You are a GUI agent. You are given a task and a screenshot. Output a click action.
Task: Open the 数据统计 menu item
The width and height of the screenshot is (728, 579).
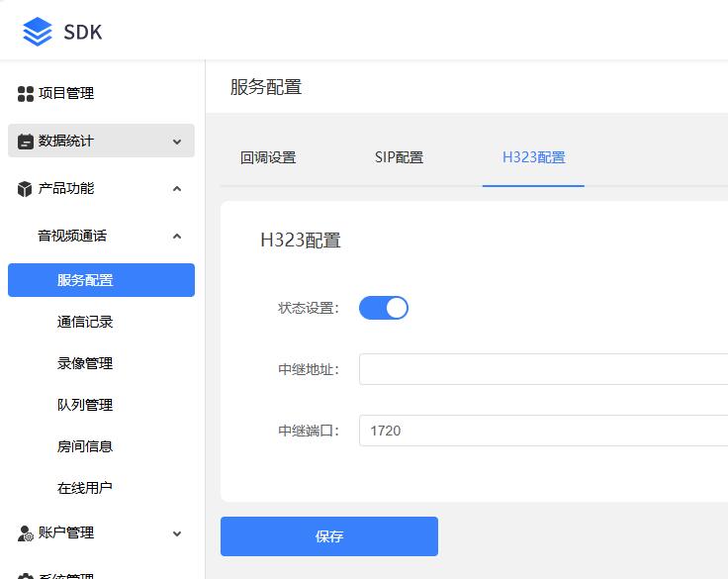coord(101,141)
